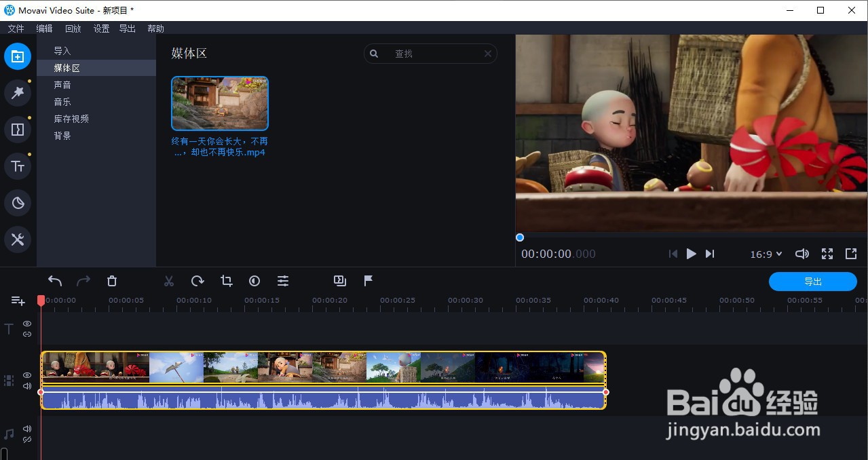The width and height of the screenshot is (868, 460).
Task: Delete the selected clip with trash icon
Action: pos(112,281)
